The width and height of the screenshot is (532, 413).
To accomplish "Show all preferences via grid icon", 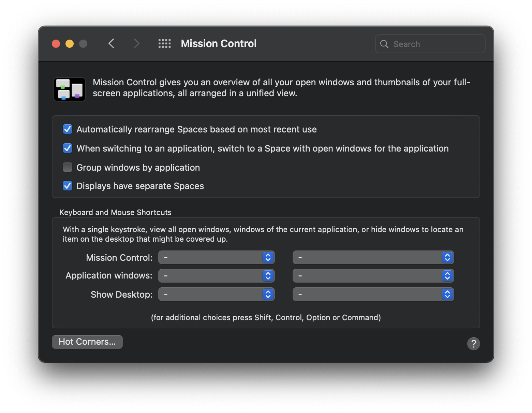I will pos(164,44).
